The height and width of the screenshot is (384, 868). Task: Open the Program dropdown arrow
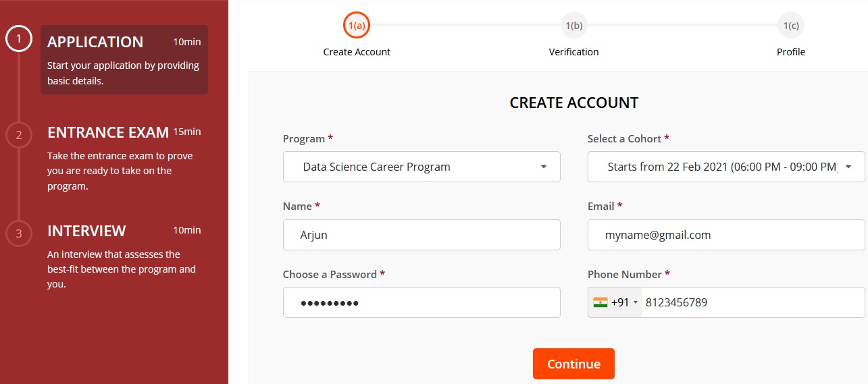pyautogui.click(x=544, y=167)
